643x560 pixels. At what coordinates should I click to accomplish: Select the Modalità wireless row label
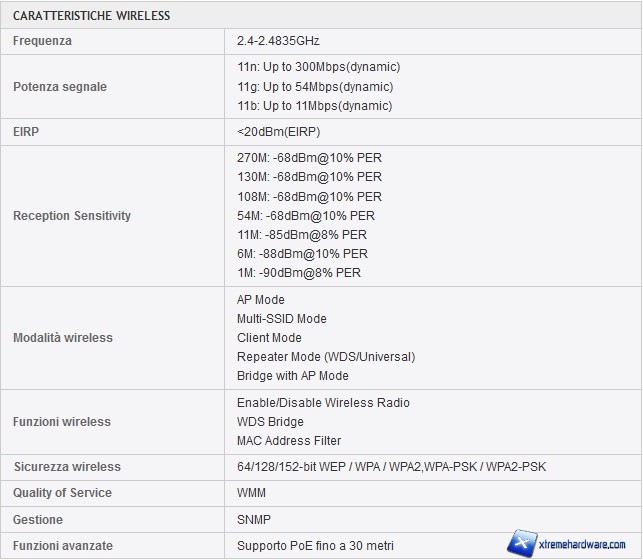pos(63,338)
